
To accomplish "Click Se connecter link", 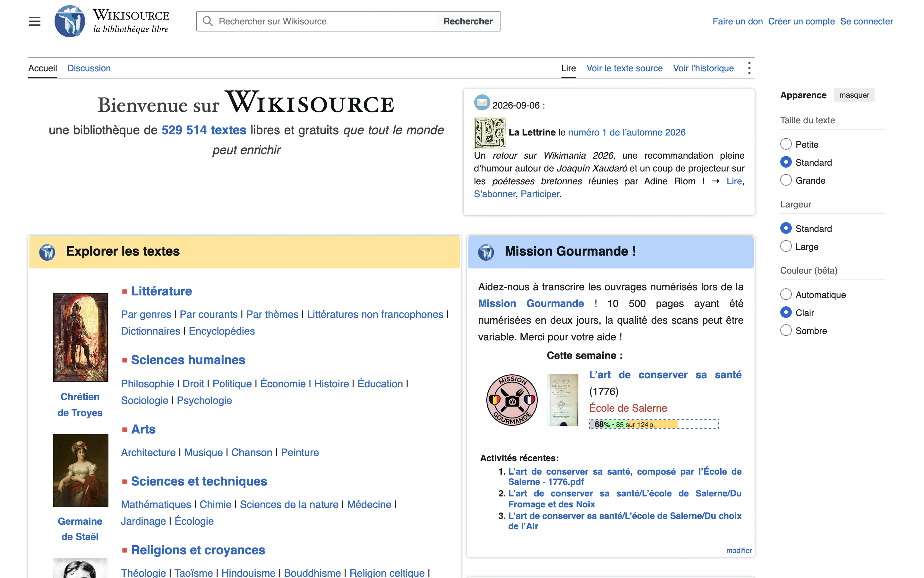I will [x=866, y=21].
